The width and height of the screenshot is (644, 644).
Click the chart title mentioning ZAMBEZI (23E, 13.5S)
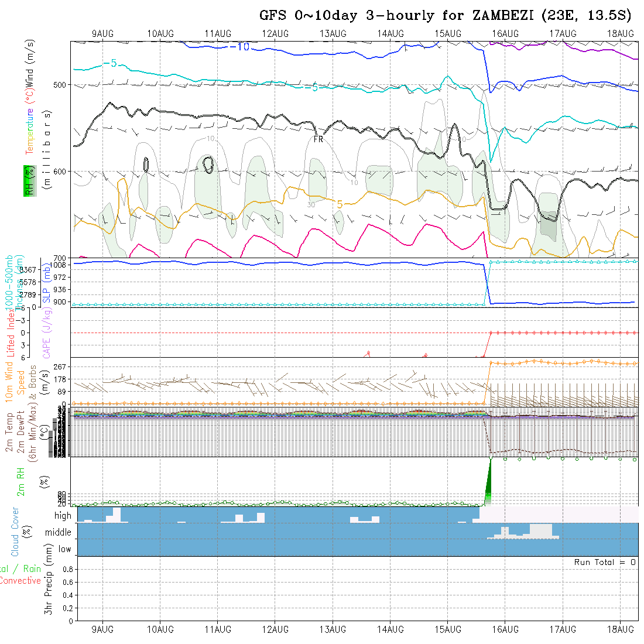(445, 15)
